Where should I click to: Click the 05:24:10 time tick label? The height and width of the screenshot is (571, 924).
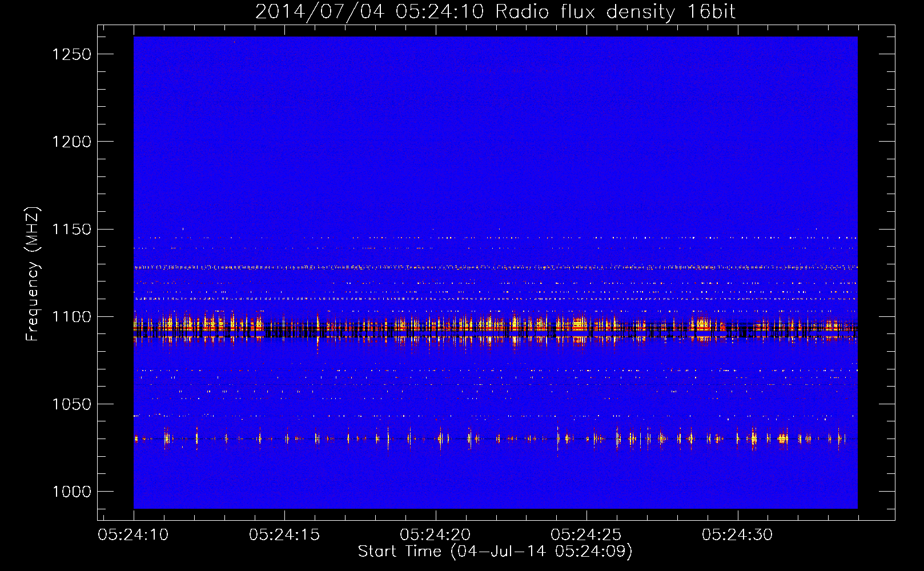click(133, 535)
